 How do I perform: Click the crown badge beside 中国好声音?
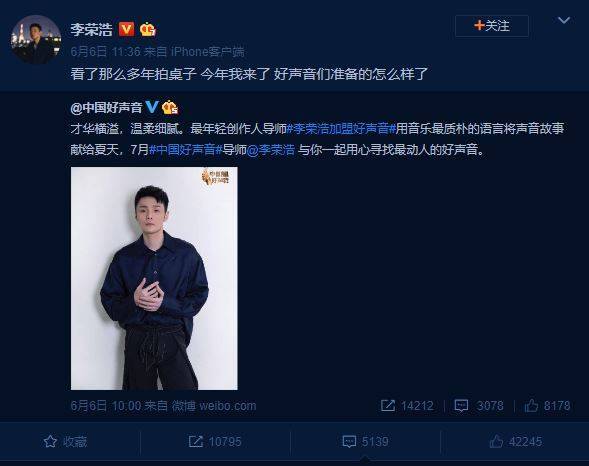click(170, 107)
